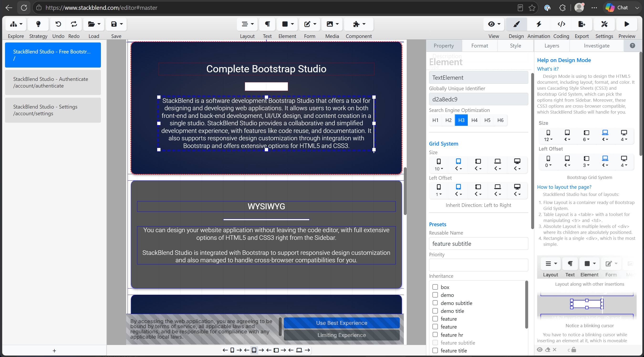Open the Strategy lightbulb tool

click(38, 24)
